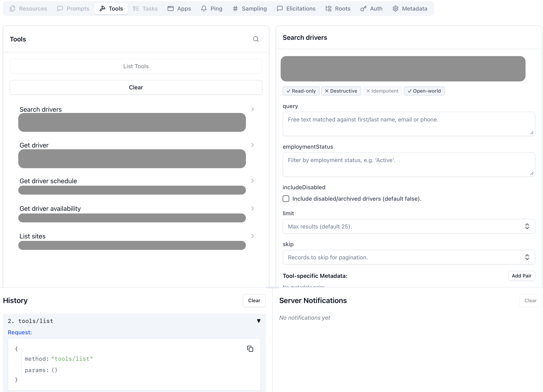Click the employmentStatus field resize grip
The width and height of the screenshot is (543, 392).
click(532, 173)
